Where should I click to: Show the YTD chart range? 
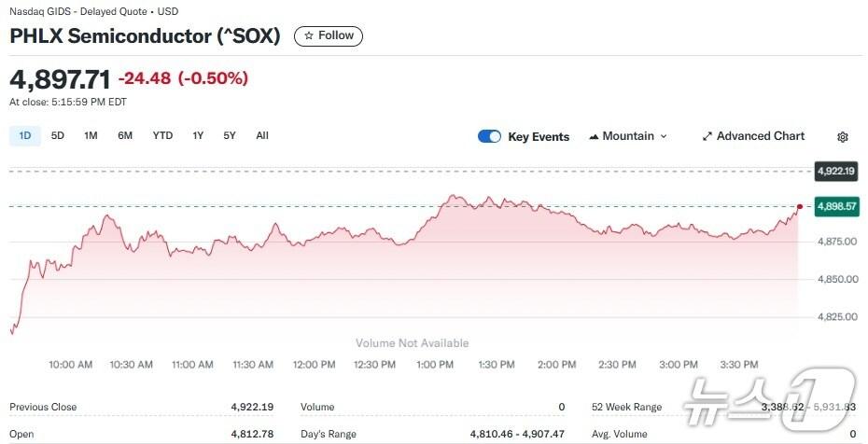[x=162, y=135]
